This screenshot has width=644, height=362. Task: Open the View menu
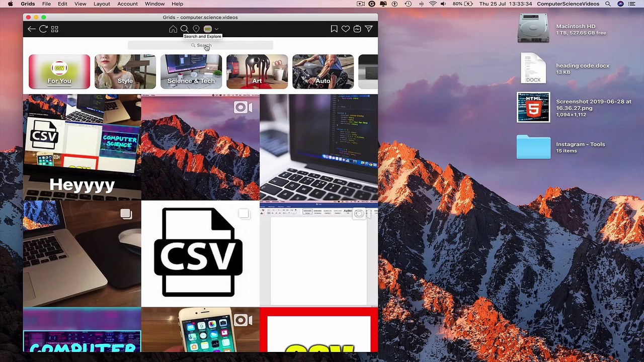pos(80,4)
